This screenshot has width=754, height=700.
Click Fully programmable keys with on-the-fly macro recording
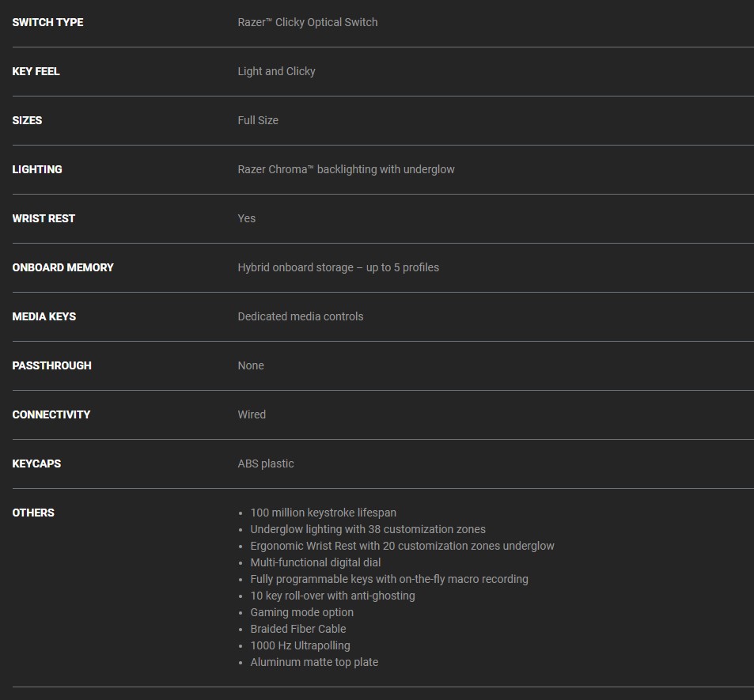click(x=389, y=579)
